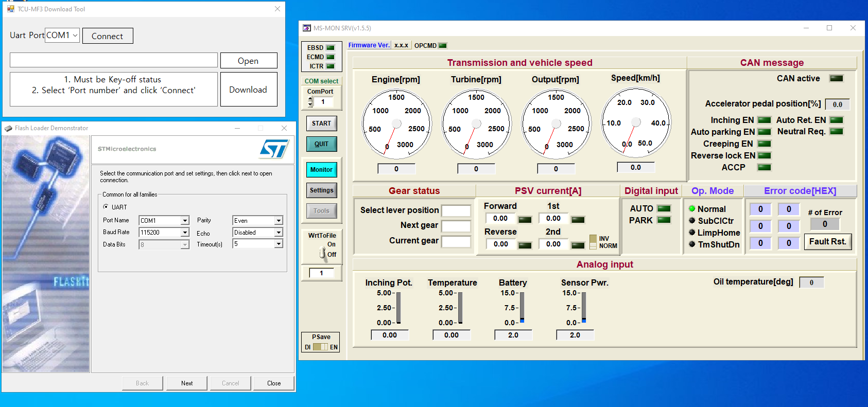
Task: Click the Inching Pot. vertical slider
Action: [398, 308]
